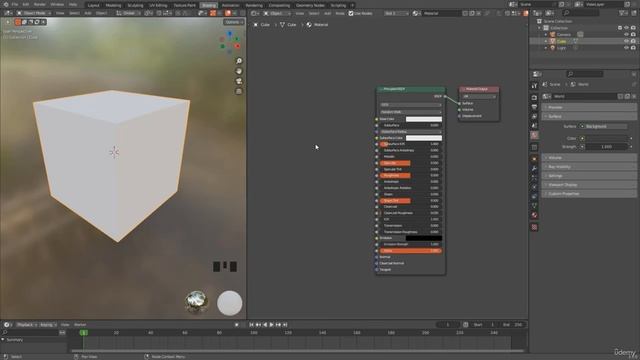
Task: Switch to the Layout workspace tab
Action: click(x=93, y=5)
